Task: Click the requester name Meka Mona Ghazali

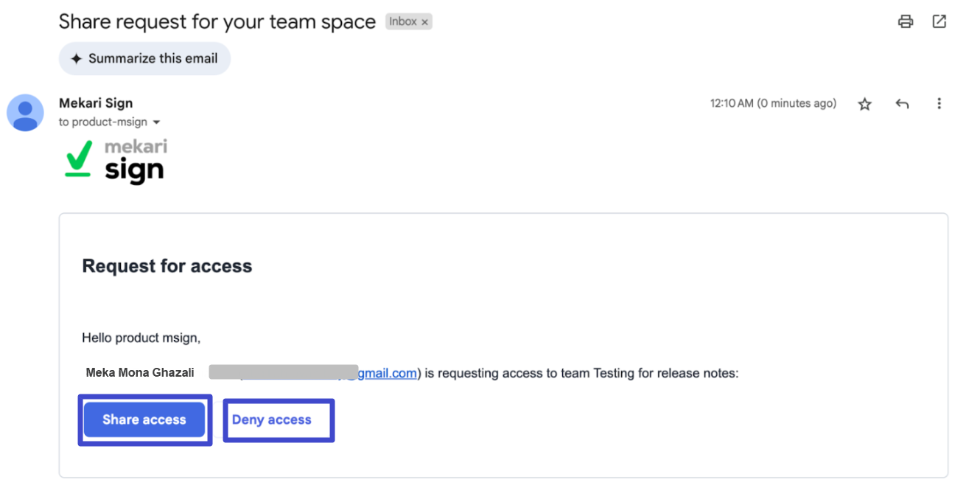Action: coord(140,373)
